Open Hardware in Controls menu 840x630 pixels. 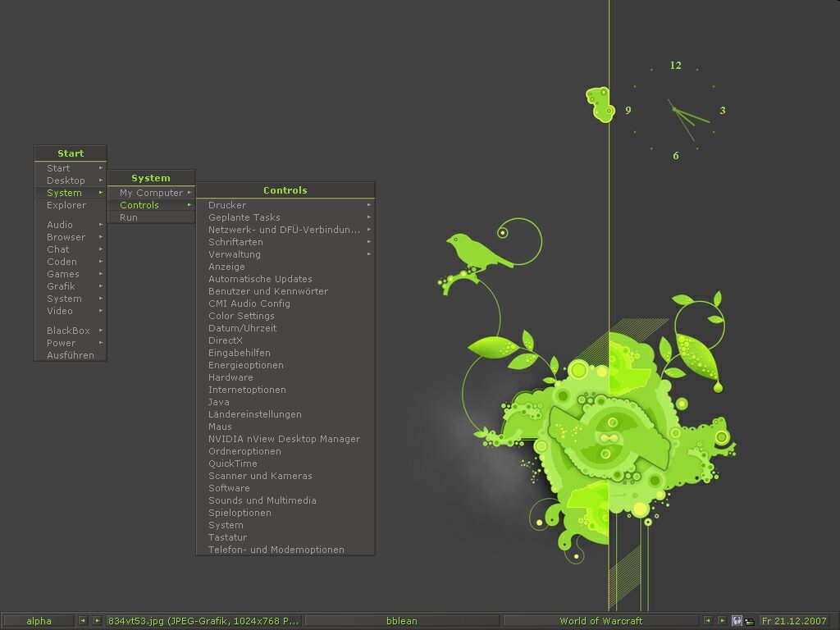coord(285,377)
